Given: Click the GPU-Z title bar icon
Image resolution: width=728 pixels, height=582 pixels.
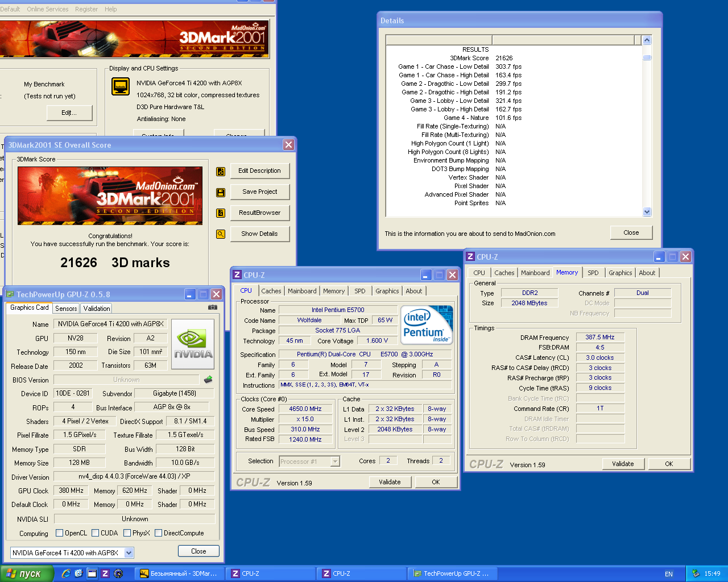Looking at the screenshot, I should pos(10,294).
